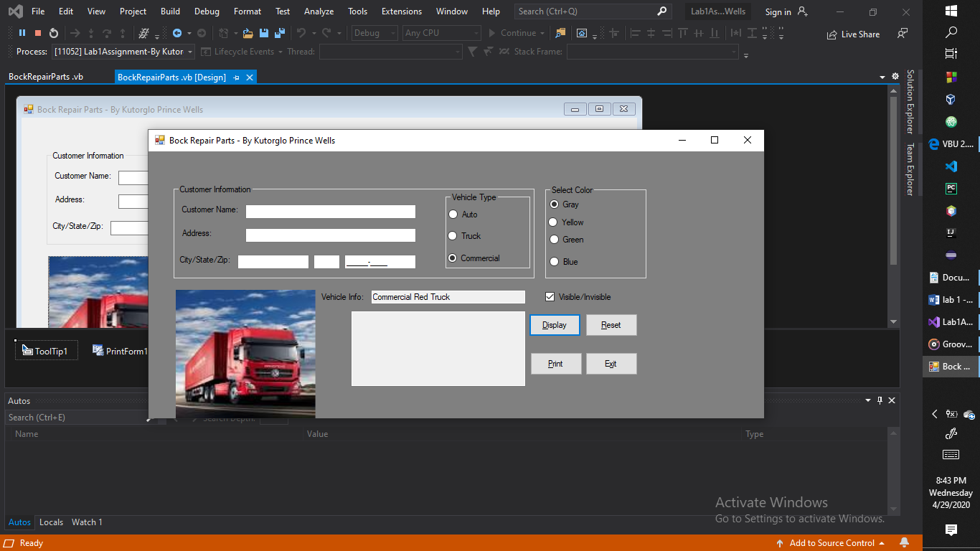Screen dimensions: 980x551
Task: Click the Navigate Backward arrow icon
Action: (x=177, y=33)
